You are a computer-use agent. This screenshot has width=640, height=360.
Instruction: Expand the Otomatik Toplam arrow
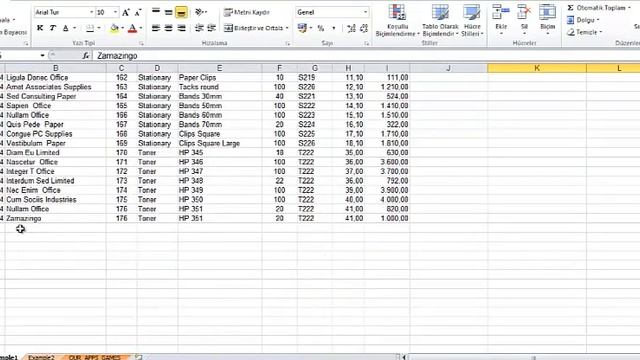629,8
